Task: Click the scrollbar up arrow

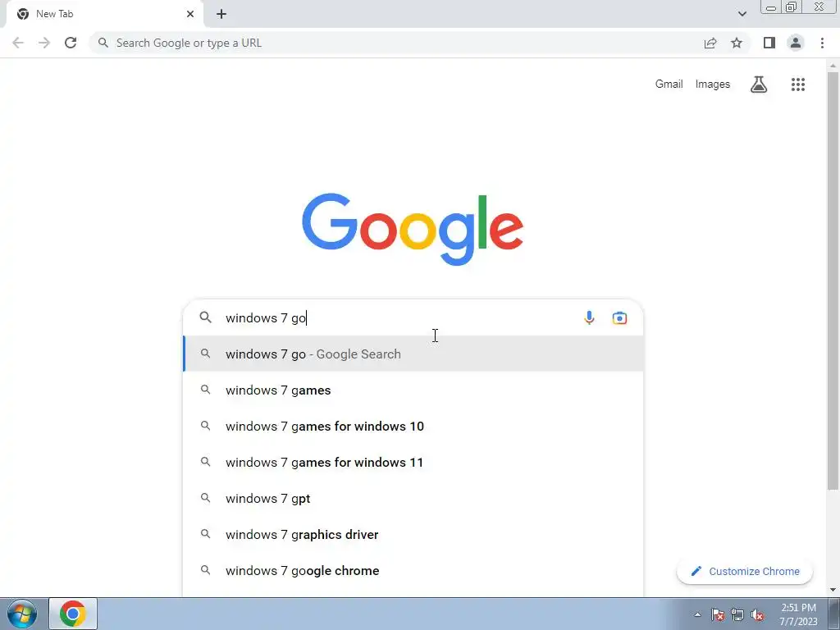Action: tap(833, 66)
